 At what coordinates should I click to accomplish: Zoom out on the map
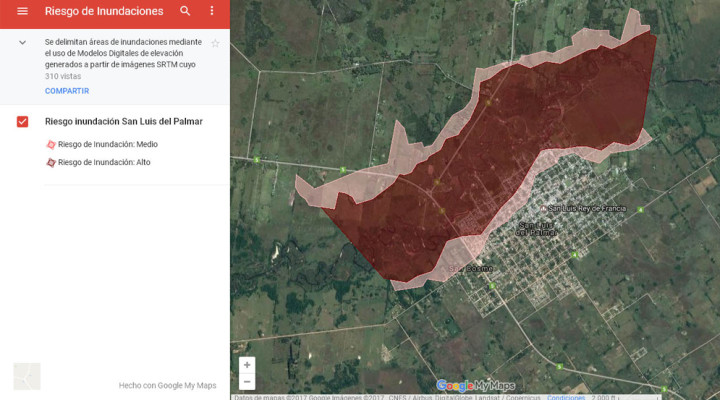tap(247, 381)
